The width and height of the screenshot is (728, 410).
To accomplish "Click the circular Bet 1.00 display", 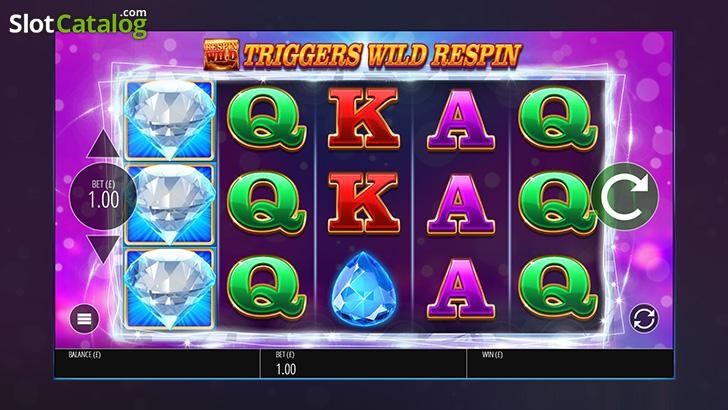I will tap(103, 196).
